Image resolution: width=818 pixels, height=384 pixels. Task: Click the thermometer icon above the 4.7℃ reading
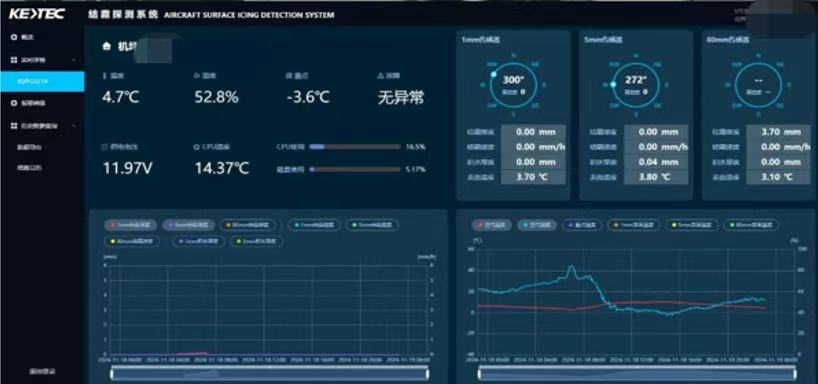pyautogui.click(x=104, y=76)
